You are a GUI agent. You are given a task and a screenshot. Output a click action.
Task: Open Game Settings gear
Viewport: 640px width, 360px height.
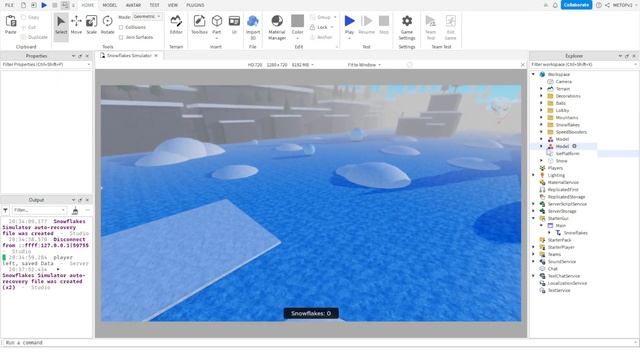(407, 27)
